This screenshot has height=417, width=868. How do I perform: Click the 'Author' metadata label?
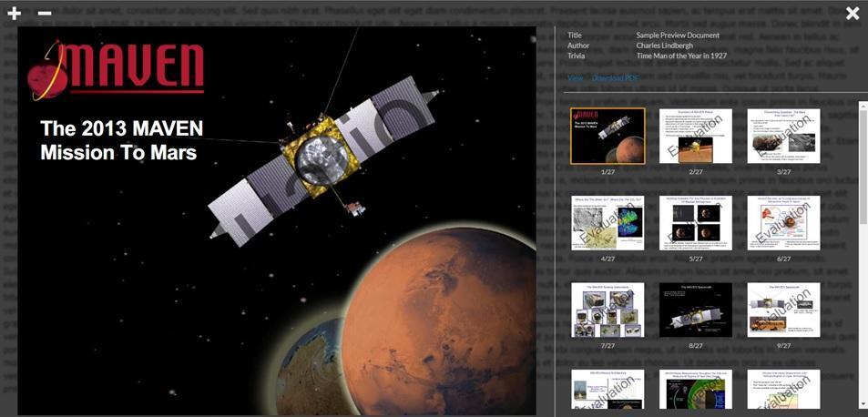(x=578, y=46)
